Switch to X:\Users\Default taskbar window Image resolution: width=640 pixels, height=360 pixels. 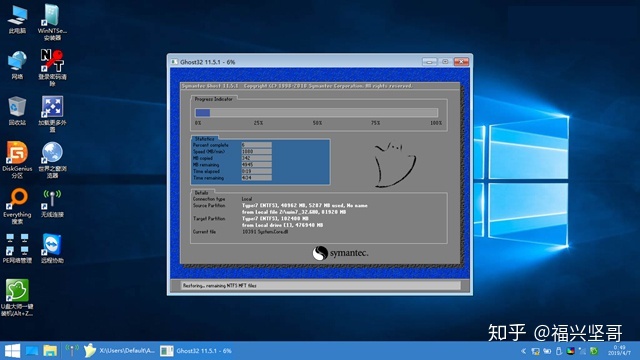tap(119, 350)
